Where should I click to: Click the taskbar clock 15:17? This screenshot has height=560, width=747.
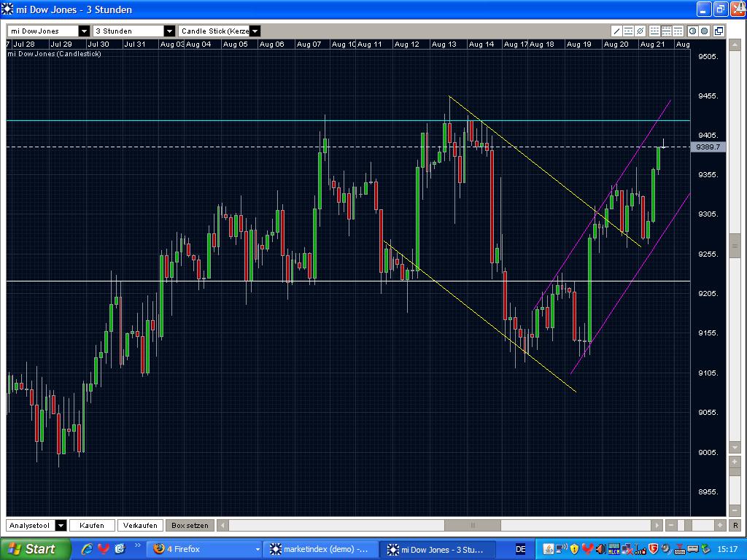pyautogui.click(x=727, y=549)
